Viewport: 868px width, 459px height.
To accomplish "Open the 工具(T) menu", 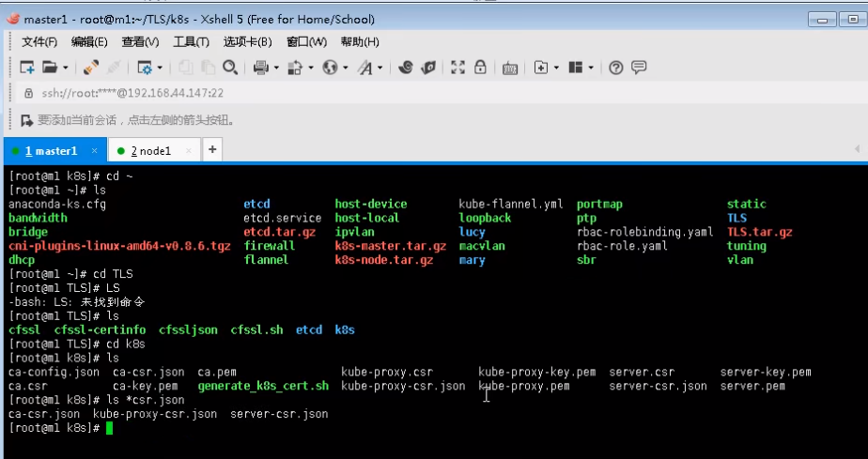I will 191,42.
